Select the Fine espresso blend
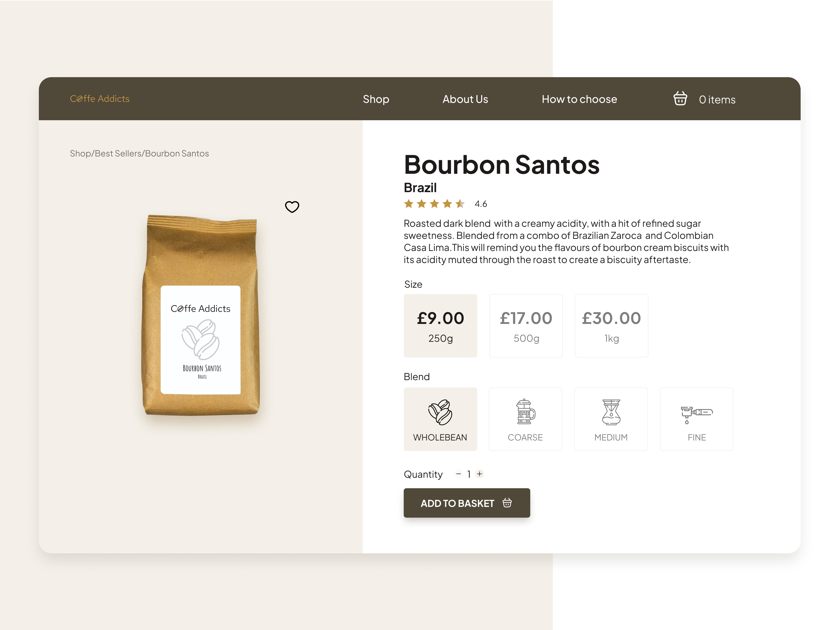The height and width of the screenshot is (630, 840). pyautogui.click(x=696, y=419)
